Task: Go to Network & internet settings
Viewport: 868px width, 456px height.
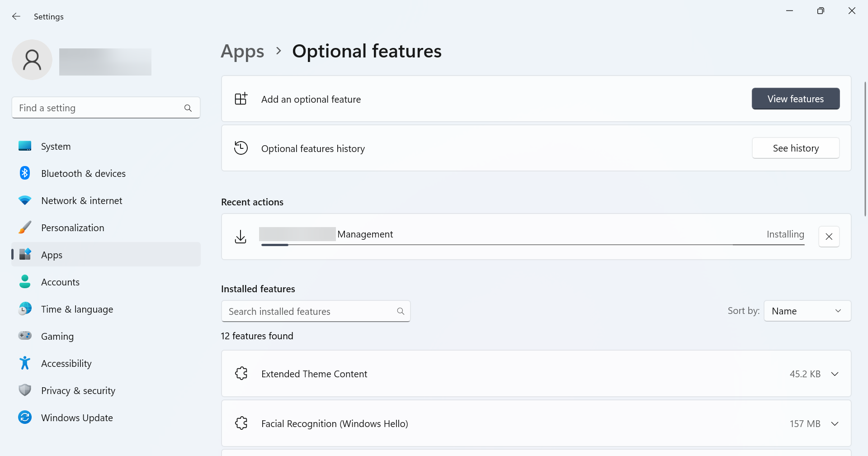Action: (81, 201)
